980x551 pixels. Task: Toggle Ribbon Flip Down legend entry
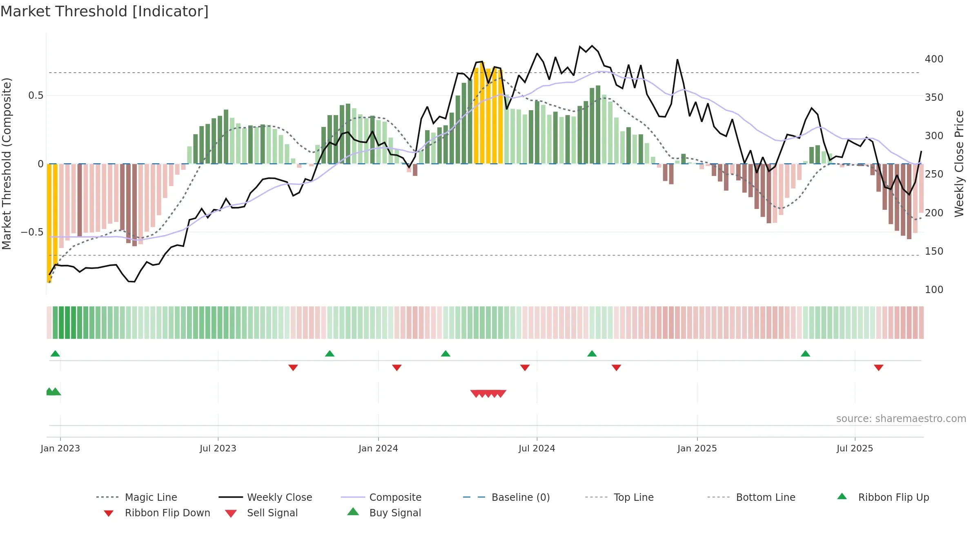pos(157,513)
